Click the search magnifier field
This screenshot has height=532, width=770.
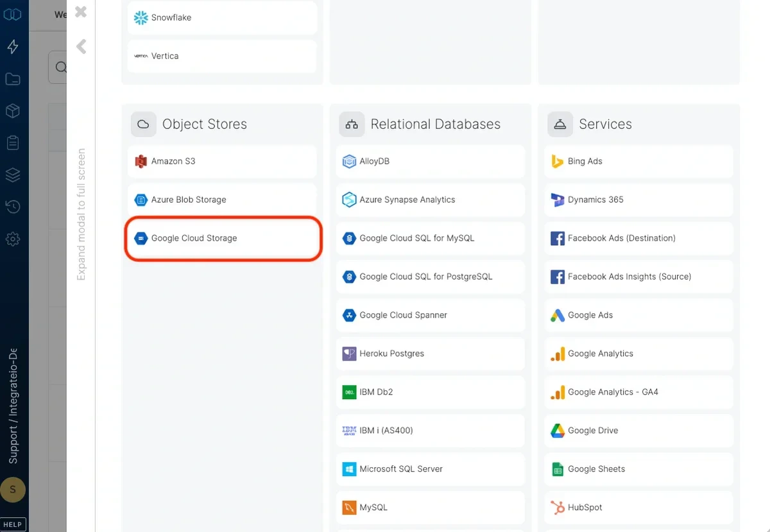61,67
